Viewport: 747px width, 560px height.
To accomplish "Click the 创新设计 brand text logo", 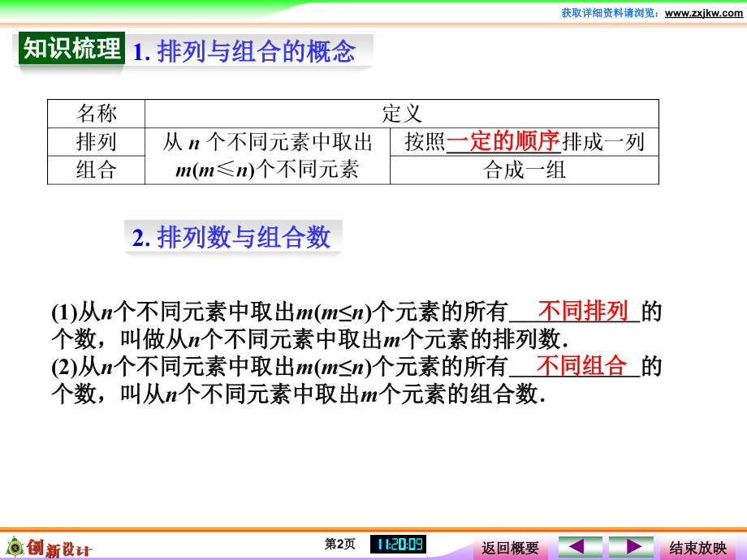I will click(59, 548).
